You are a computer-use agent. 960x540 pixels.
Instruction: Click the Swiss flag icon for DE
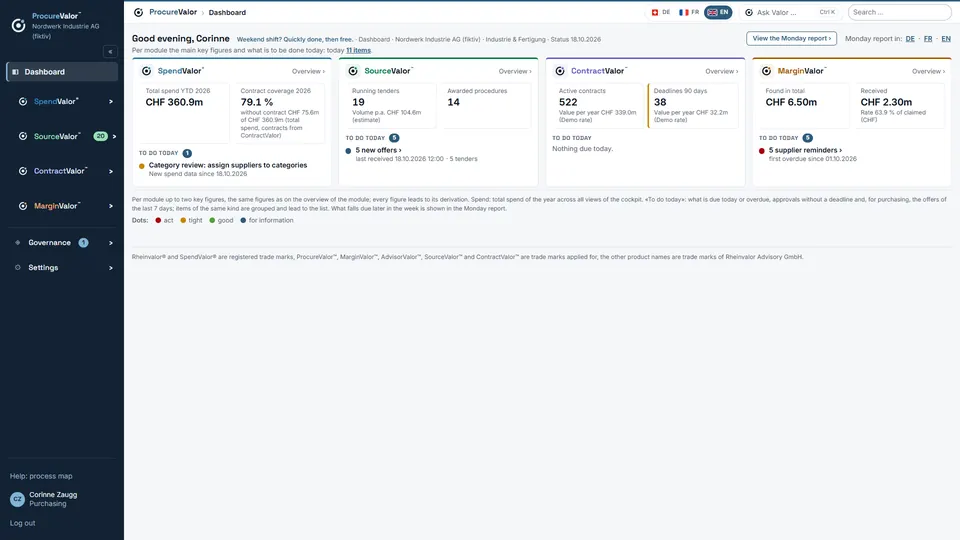[654, 12]
